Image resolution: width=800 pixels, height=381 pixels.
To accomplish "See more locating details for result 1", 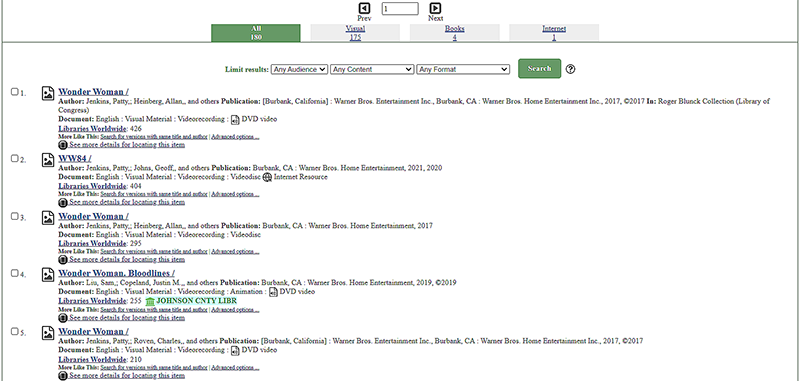I will point(127,145).
